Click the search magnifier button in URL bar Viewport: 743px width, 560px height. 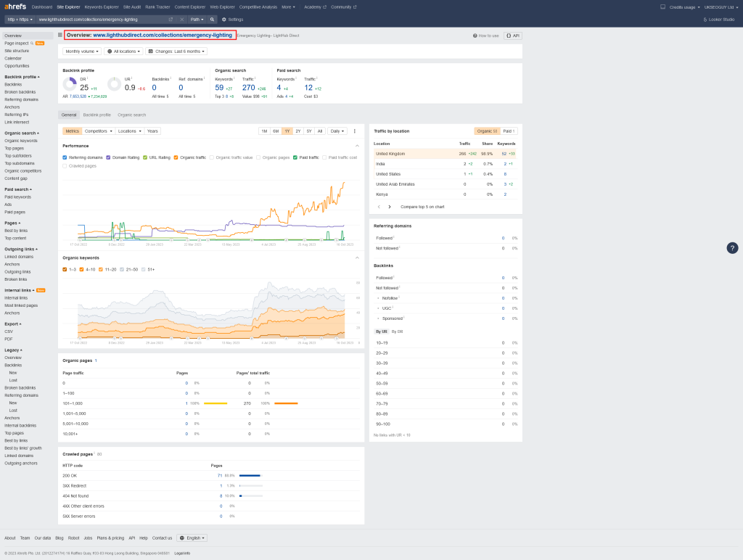(212, 19)
